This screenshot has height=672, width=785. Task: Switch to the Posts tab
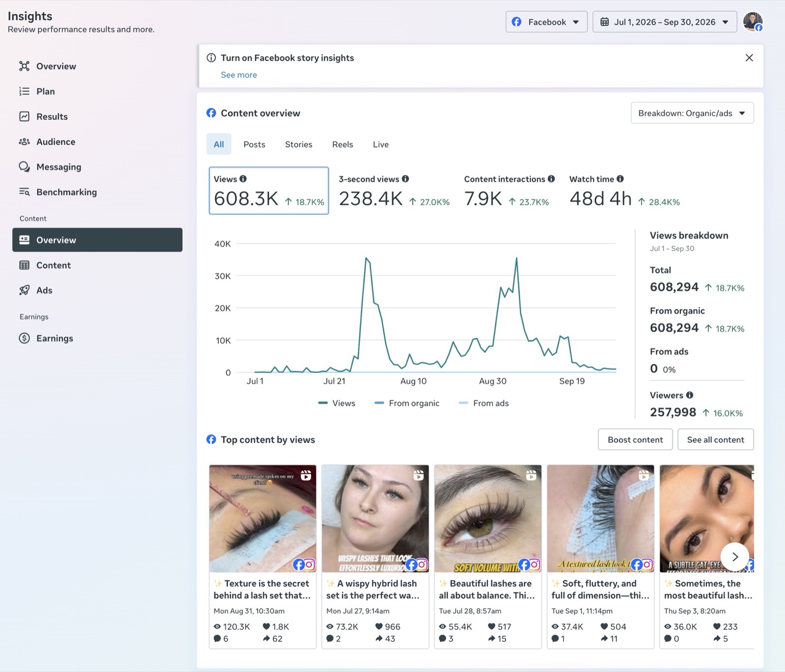pyautogui.click(x=254, y=144)
